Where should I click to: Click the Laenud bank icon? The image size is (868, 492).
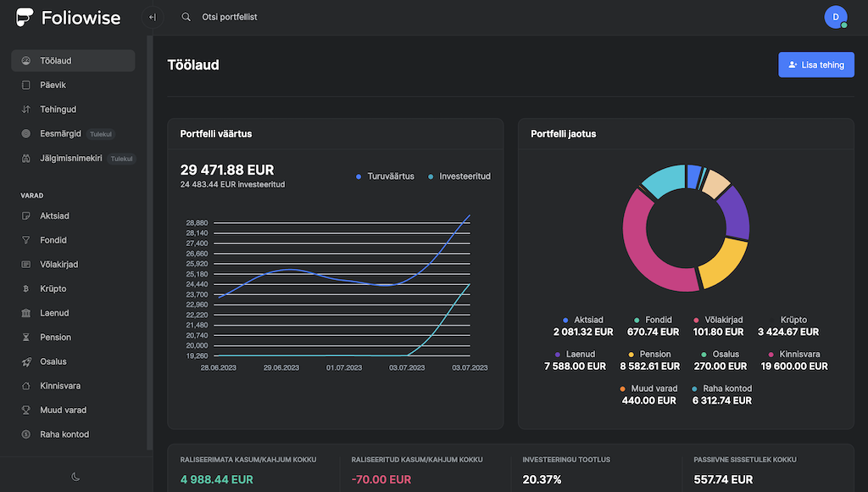(x=26, y=313)
